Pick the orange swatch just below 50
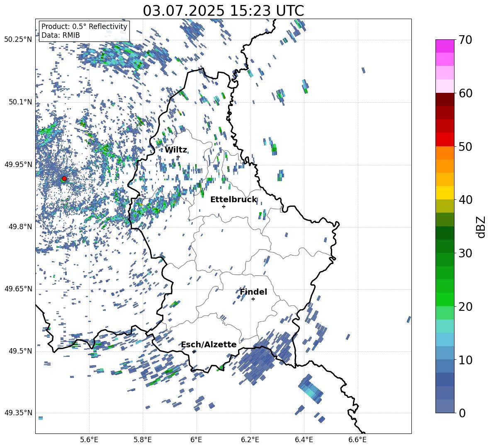The height and width of the screenshot is (448, 491). (x=445, y=153)
